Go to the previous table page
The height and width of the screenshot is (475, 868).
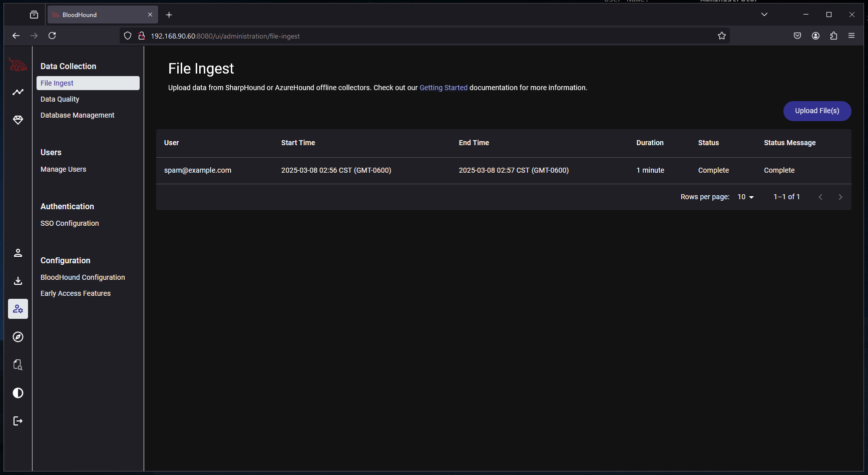pyautogui.click(x=820, y=197)
